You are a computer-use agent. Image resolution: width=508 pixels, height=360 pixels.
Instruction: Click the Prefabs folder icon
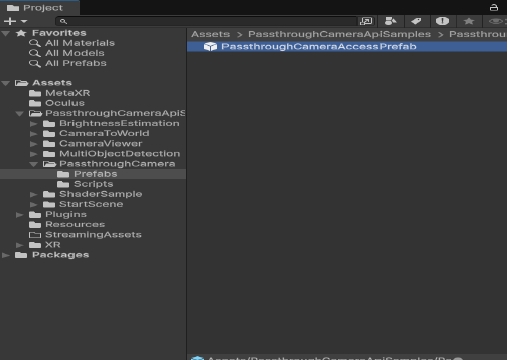tap(63, 174)
